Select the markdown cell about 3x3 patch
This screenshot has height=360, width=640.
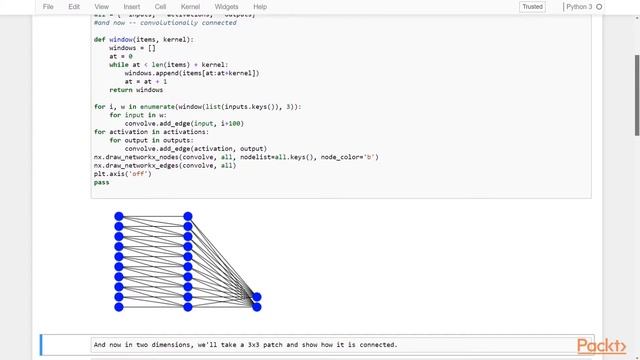[x=342, y=345]
